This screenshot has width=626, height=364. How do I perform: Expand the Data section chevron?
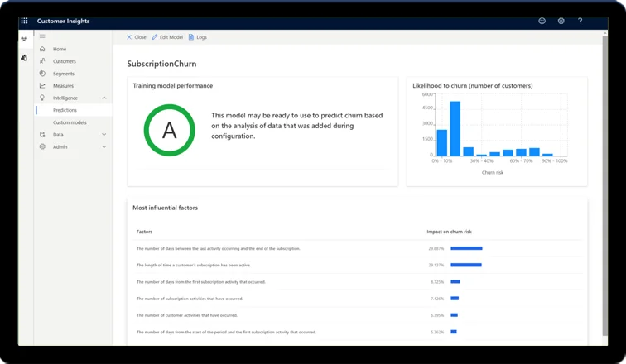104,135
